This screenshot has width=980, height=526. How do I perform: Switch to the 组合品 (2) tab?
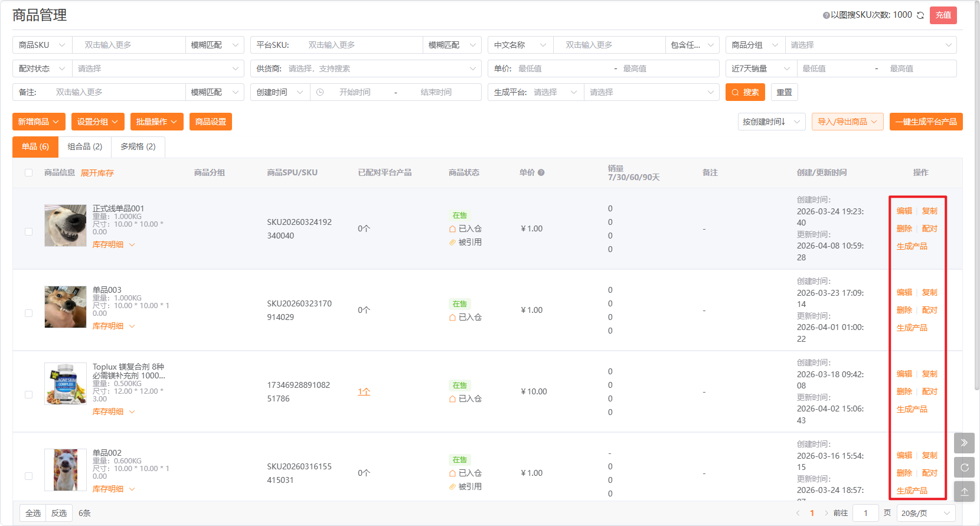(84, 146)
